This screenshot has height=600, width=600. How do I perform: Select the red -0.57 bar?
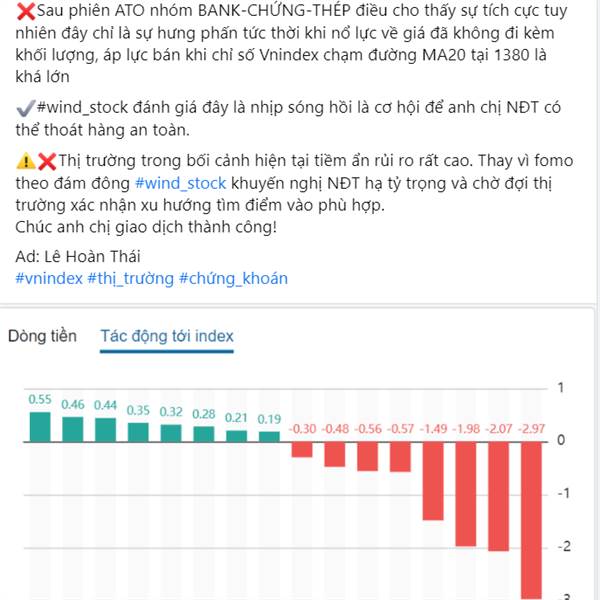point(400,457)
